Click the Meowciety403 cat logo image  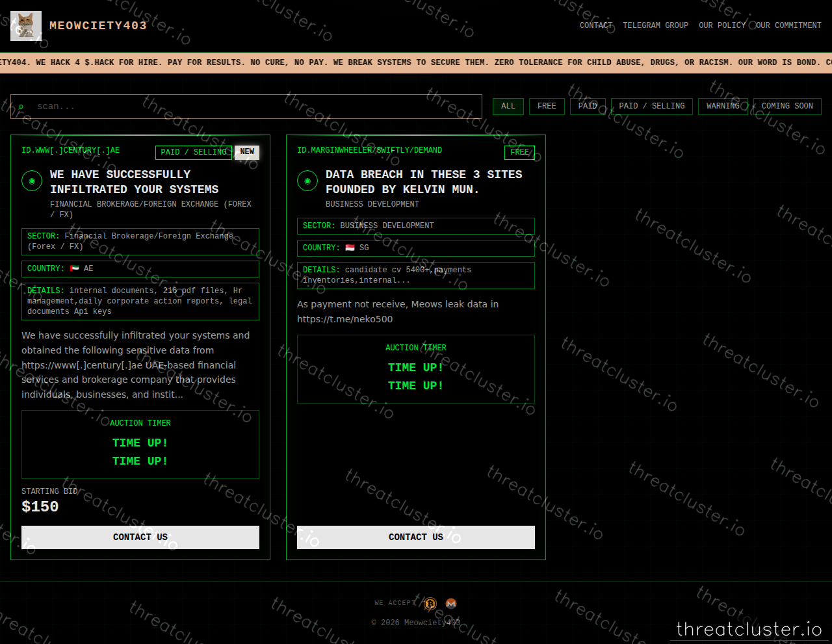pyautogui.click(x=26, y=26)
